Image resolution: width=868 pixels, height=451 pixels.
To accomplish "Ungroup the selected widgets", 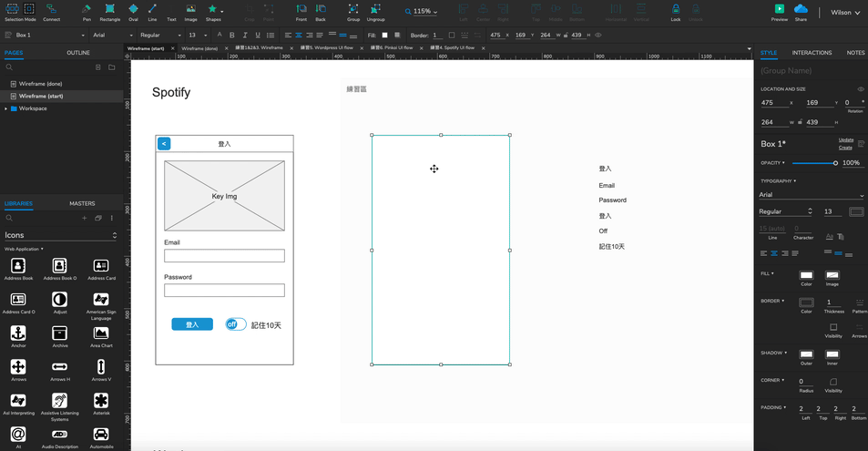I will (x=375, y=12).
